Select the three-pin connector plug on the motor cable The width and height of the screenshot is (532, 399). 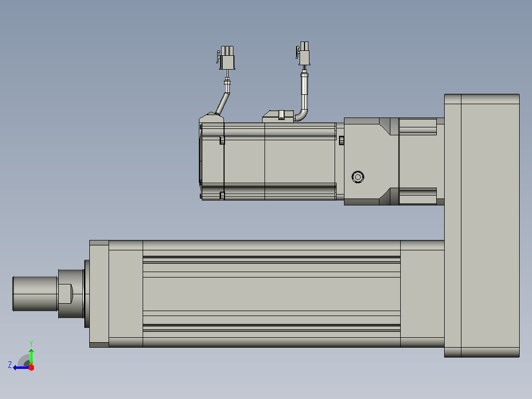point(226,58)
